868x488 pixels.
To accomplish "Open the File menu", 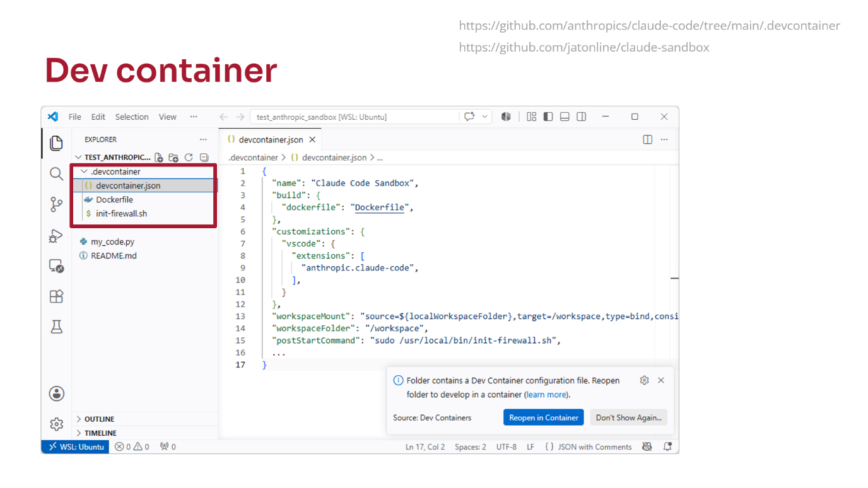I will (x=75, y=117).
